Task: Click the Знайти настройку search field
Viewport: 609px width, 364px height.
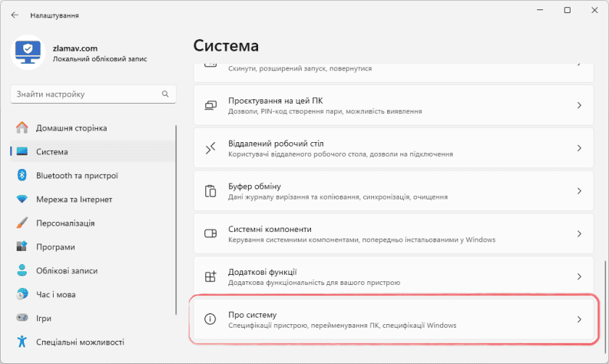Action: 94,94
